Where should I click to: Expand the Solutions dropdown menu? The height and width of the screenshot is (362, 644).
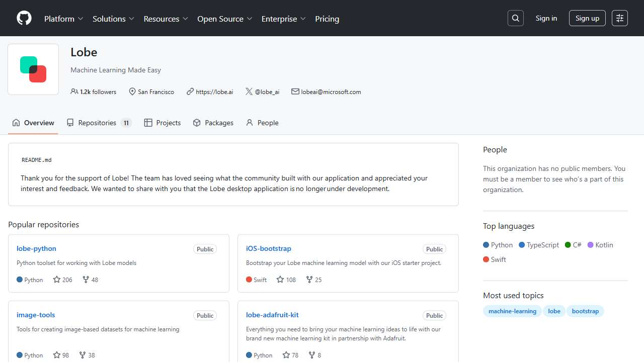pyautogui.click(x=113, y=19)
